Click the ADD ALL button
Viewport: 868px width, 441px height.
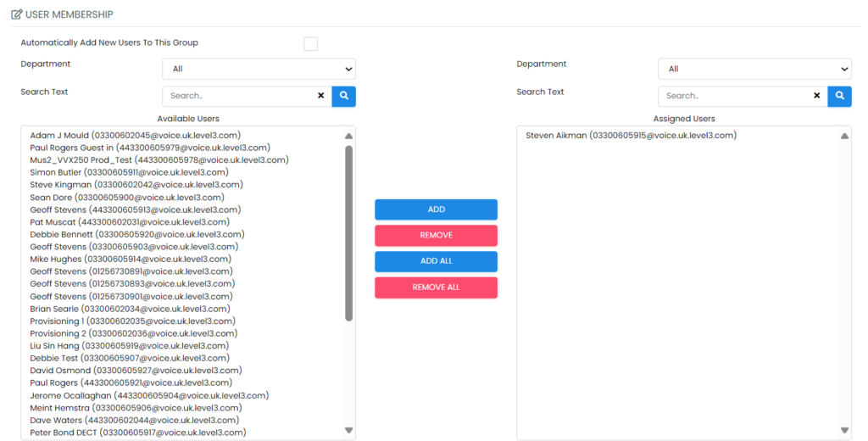[437, 261]
